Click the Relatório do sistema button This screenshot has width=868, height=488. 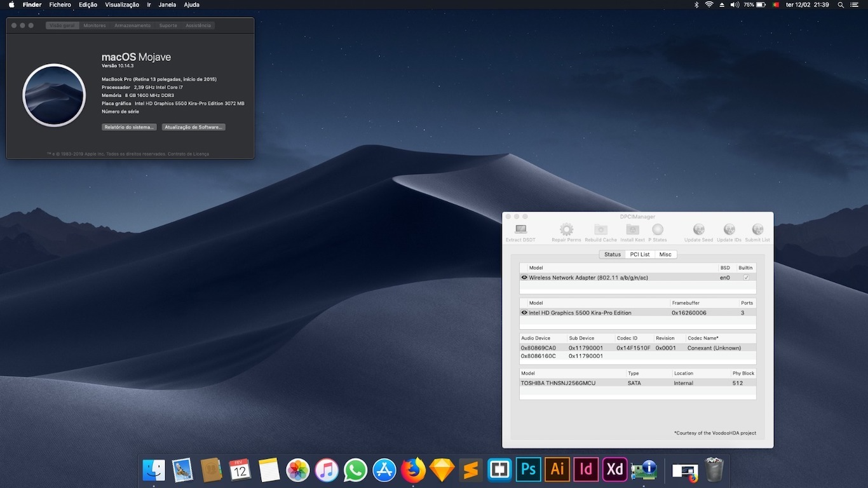click(x=129, y=126)
